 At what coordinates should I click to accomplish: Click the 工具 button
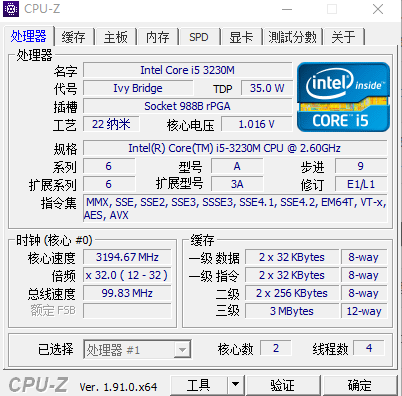[x=199, y=385]
